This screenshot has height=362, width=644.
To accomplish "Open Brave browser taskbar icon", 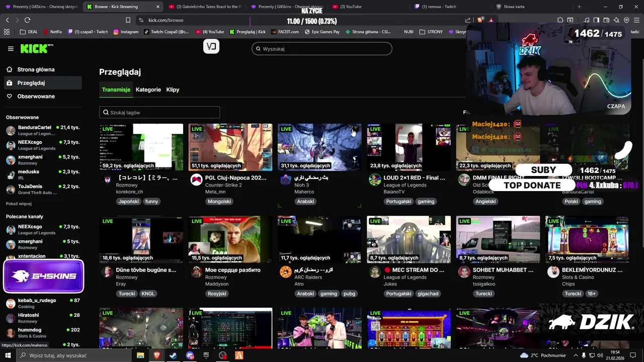I will click(157, 355).
